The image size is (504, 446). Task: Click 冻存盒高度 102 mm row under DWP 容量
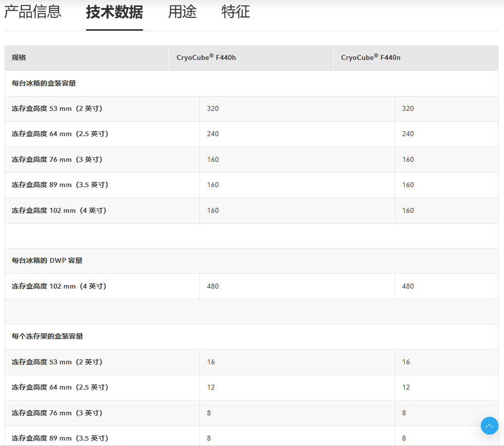[251, 287]
